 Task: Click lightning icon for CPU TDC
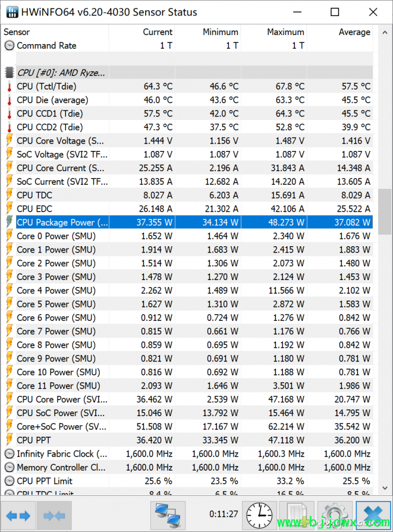click(x=10, y=195)
